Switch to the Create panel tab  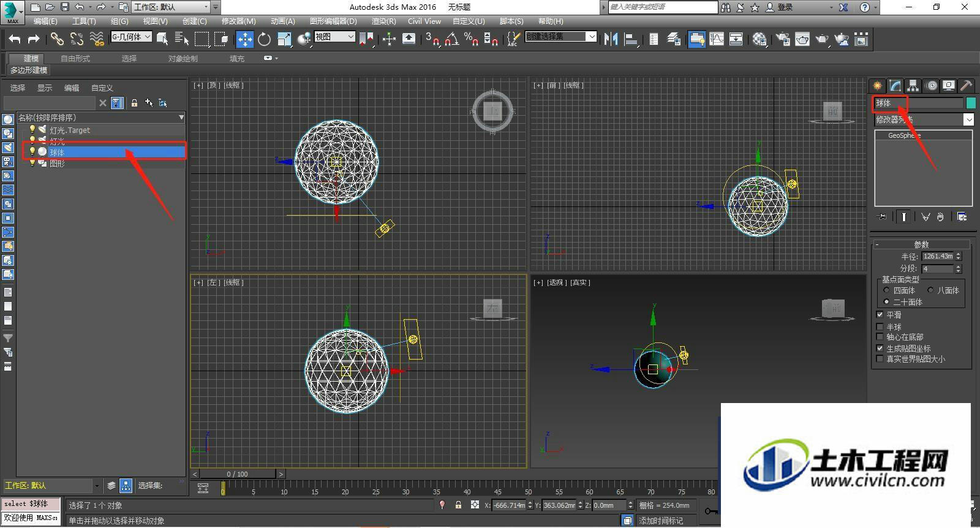878,85
